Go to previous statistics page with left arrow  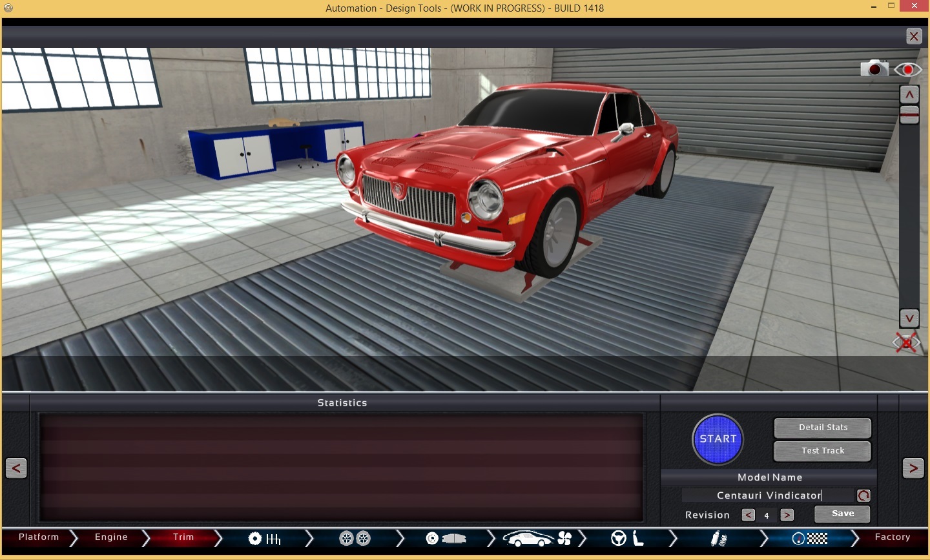16,468
